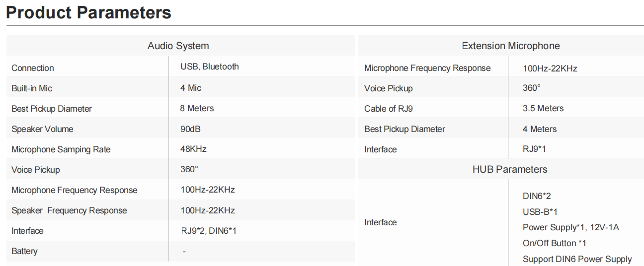Click the USB-B*1 HUB interface entry
This screenshot has height=266, width=644.
click(540, 212)
